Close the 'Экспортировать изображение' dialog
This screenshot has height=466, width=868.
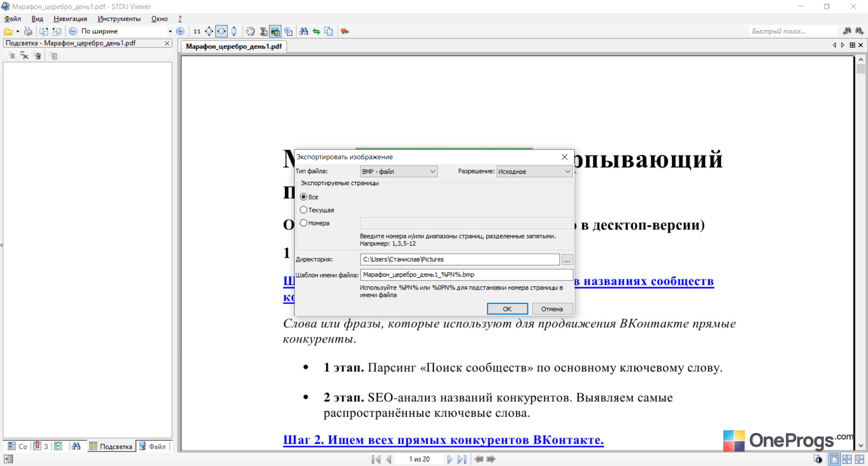tap(564, 157)
